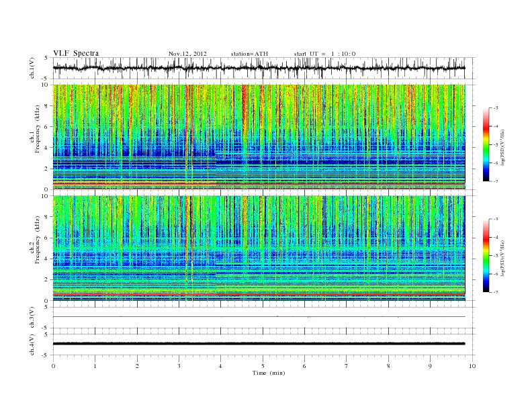Image resolution: width=532 pixels, height=411 pixels.
Task: Click the thick ch.4 voltage trace
Action: [x=259, y=344]
